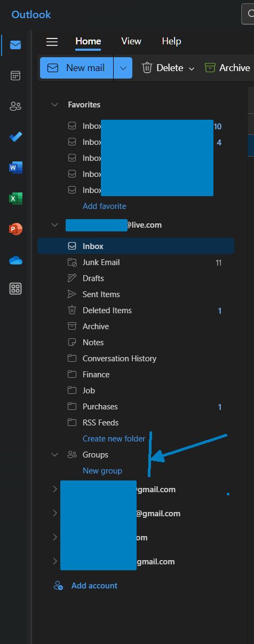Open the More apps grid icon
The image size is (254, 644).
point(15,289)
